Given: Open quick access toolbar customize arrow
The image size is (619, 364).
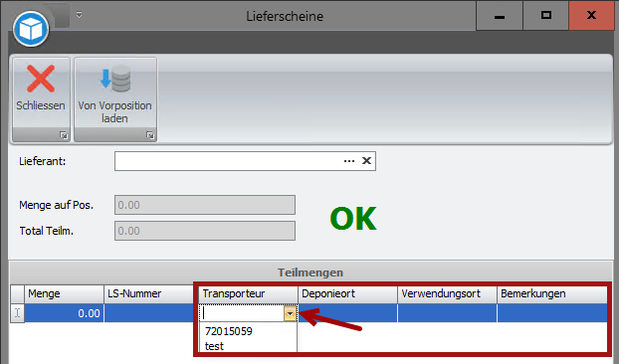Looking at the screenshot, I should pyautogui.click(x=79, y=15).
